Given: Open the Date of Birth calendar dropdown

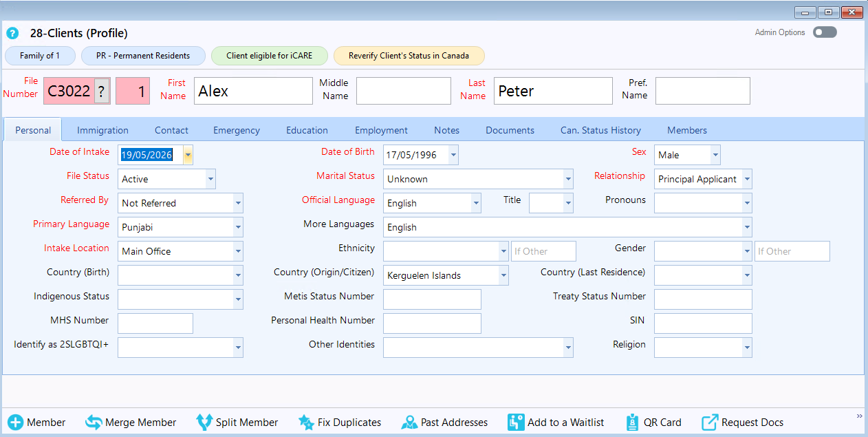Looking at the screenshot, I should coord(453,155).
